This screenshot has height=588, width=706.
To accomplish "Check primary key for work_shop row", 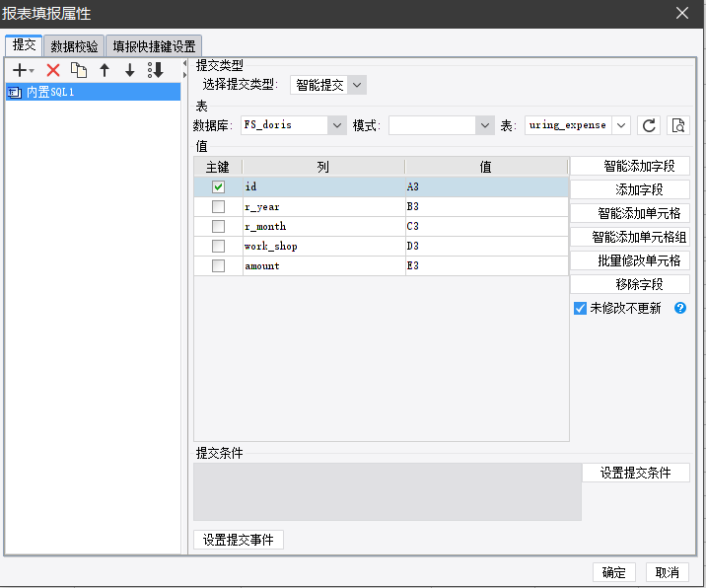I will [x=218, y=246].
